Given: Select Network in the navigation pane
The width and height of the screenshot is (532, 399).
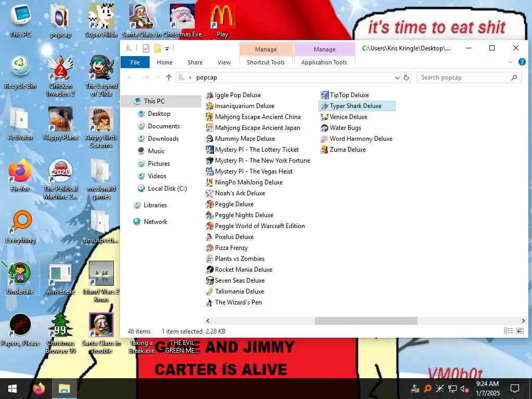Looking at the screenshot, I should tap(155, 222).
